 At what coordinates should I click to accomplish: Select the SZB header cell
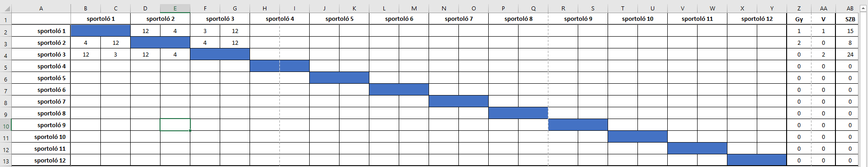tap(850, 19)
